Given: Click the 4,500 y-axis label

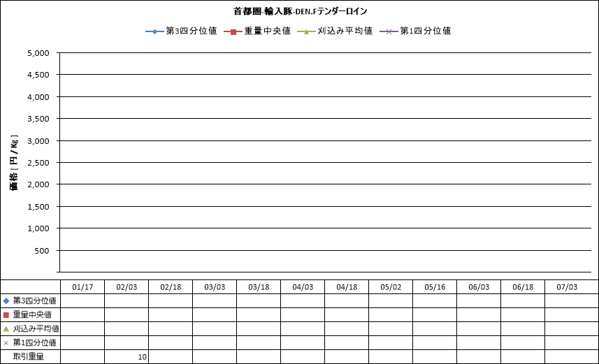Looking at the screenshot, I should (38, 75).
